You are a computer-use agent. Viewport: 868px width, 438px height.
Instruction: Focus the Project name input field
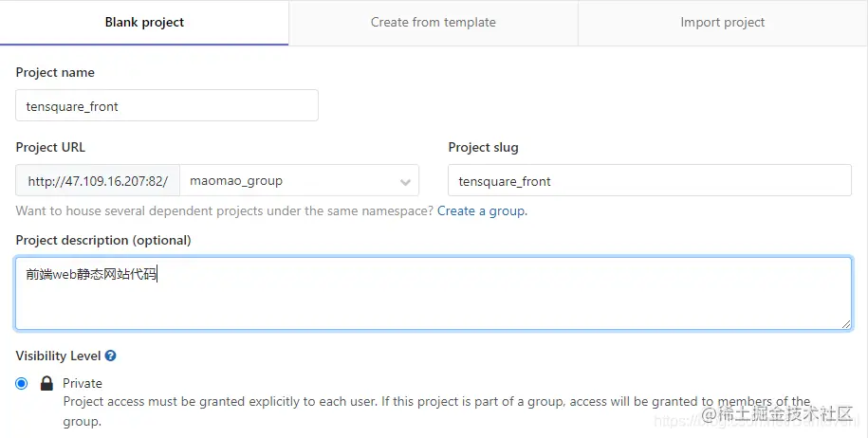167,106
